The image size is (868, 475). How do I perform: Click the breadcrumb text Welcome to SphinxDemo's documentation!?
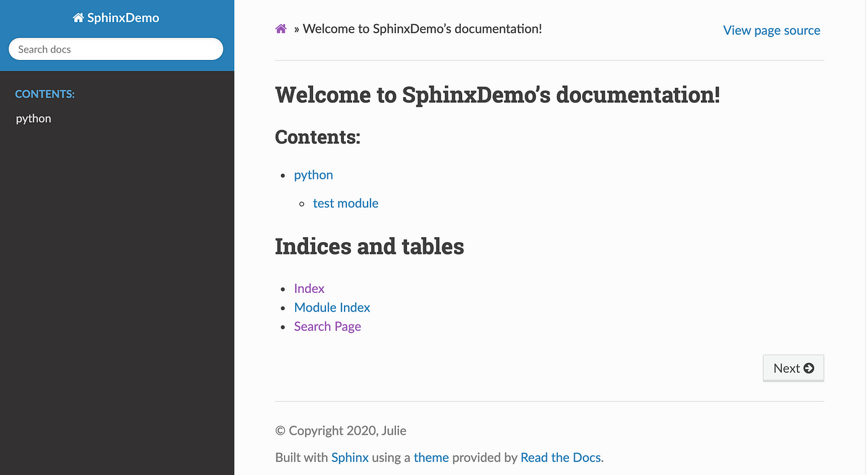pyautogui.click(x=423, y=28)
